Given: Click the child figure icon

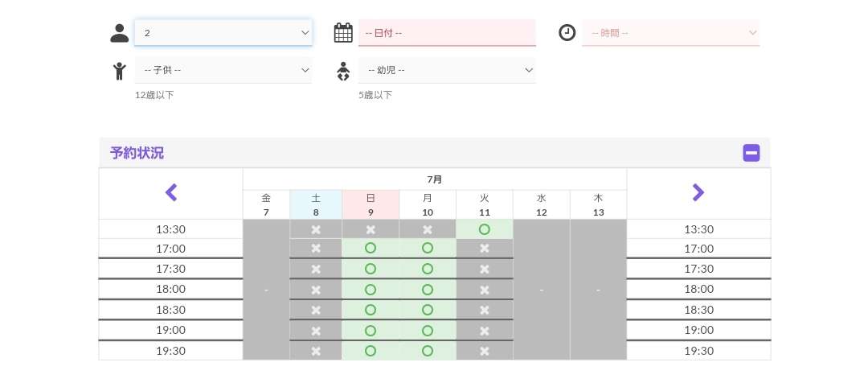Looking at the screenshot, I should pyautogui.click(x=120, y=71).
